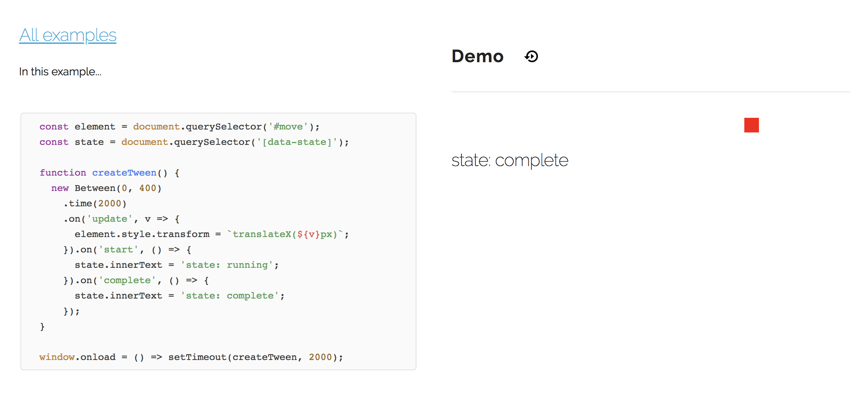Click setTimeout in the last code line
Viewport: 868px width, 420px height.
coord(197,357)
